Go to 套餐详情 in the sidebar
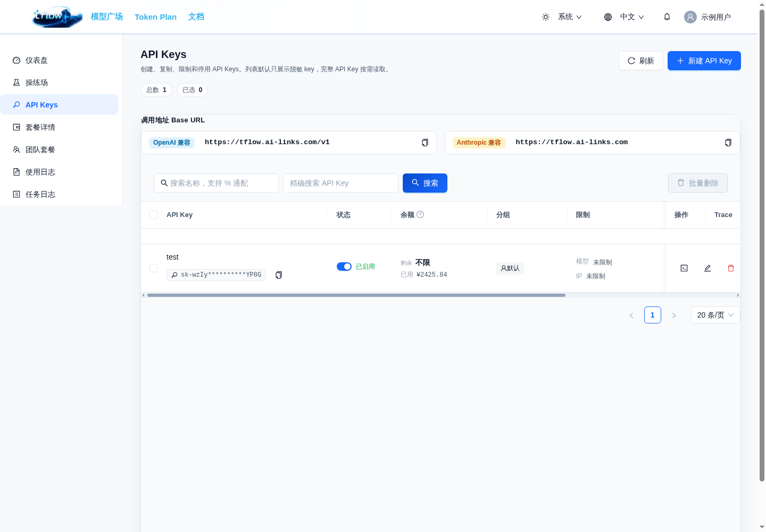The width and height of the screenshot is (766, 532). pyautogui.click(x=59, y=127)
